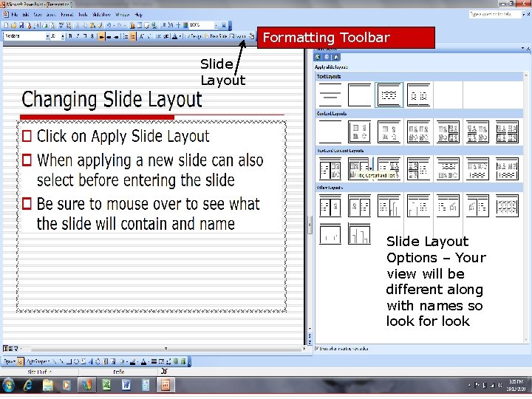The height and width of the screenshot is (399, 532).
Task: Open the Tools menu
Action: coord(83,15)
